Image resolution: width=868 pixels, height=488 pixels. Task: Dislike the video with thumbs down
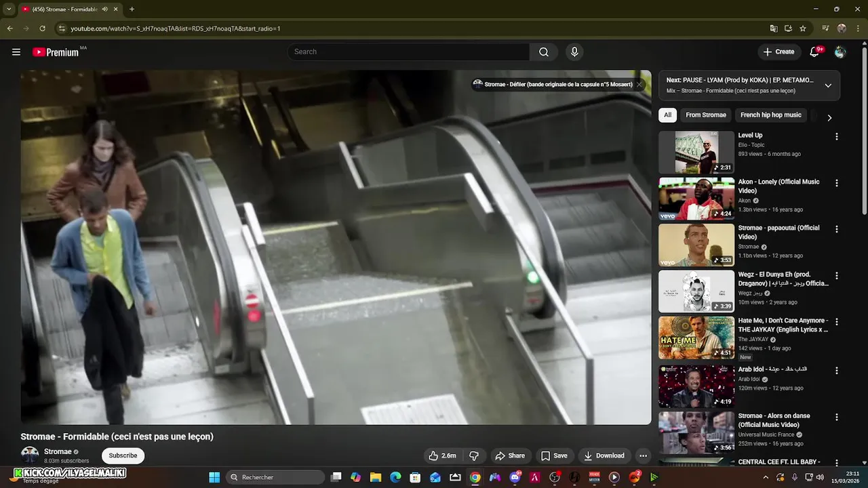pyautogui.click(x=474, y=455)
